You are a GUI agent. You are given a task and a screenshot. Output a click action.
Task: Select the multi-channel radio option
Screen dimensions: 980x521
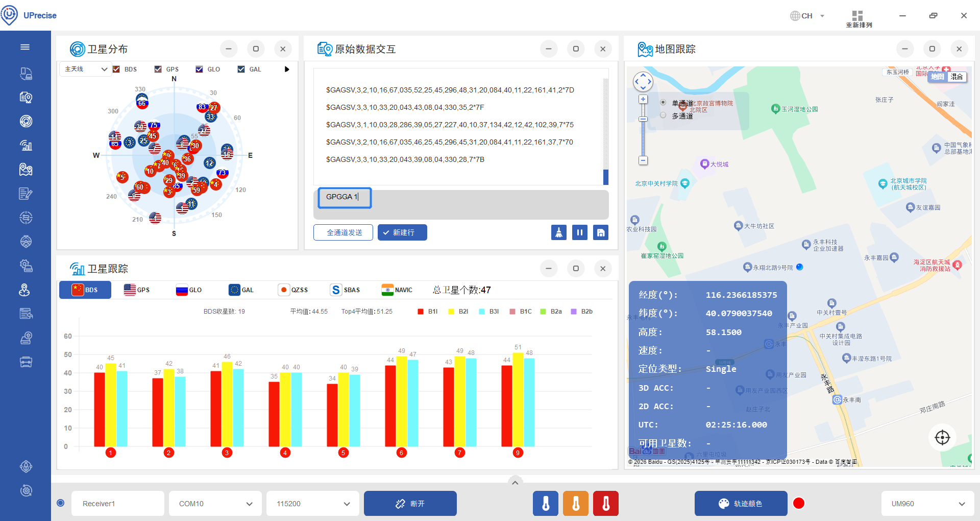pyautogui.click(x=663, y=115)
